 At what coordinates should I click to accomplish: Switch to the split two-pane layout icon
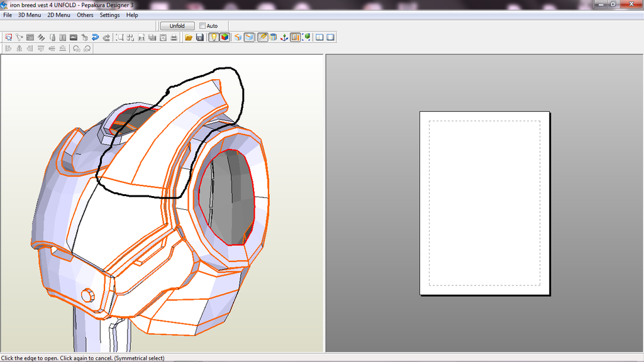[319, 37]
